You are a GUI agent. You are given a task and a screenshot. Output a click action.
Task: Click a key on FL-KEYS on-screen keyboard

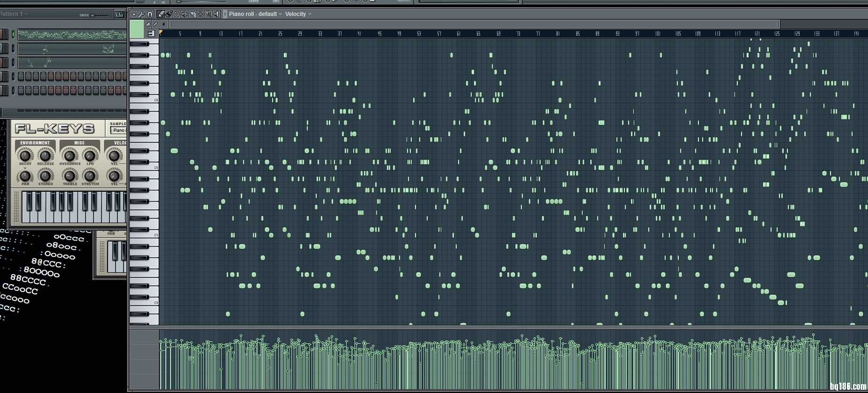click(x=74, y=206)
